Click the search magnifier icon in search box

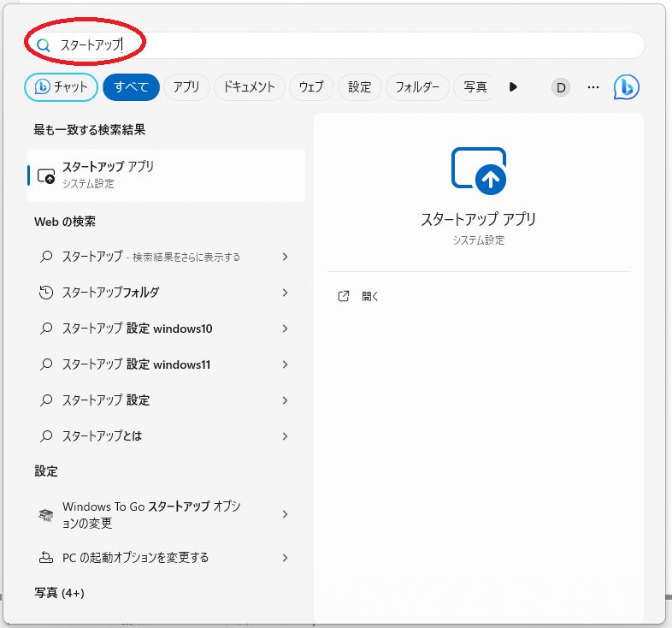click(x=44, y=45)
